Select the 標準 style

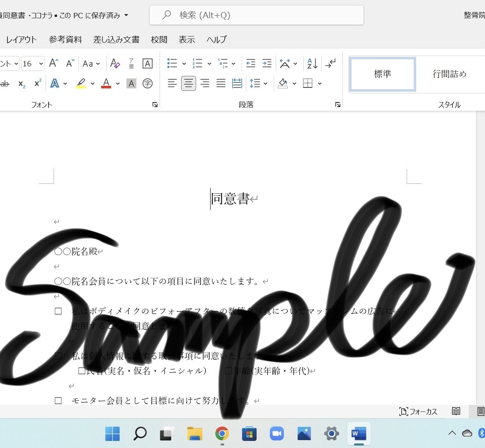pyautogui.click(x=382, y=74)
